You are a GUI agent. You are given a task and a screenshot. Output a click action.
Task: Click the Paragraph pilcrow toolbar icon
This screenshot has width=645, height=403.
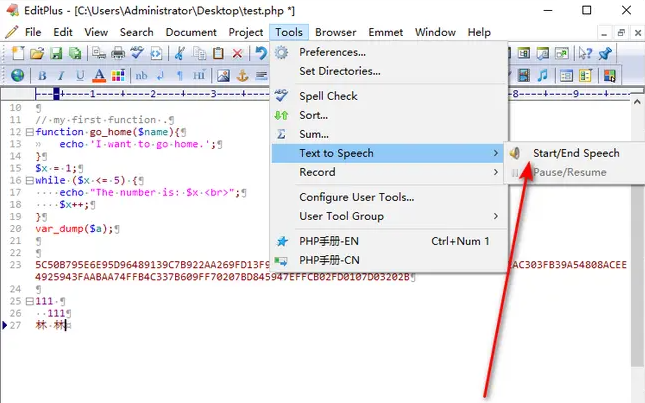tap(179, 76)
